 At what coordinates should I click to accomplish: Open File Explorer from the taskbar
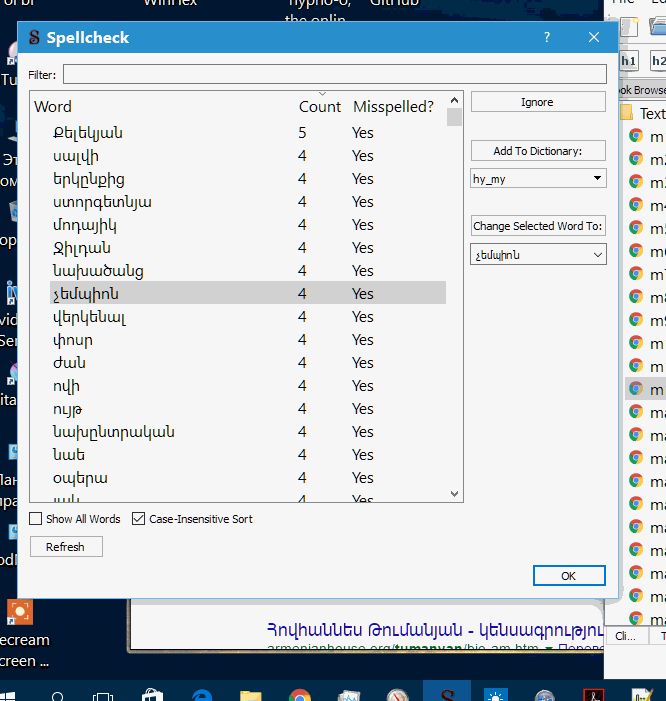tap(250, 696)
